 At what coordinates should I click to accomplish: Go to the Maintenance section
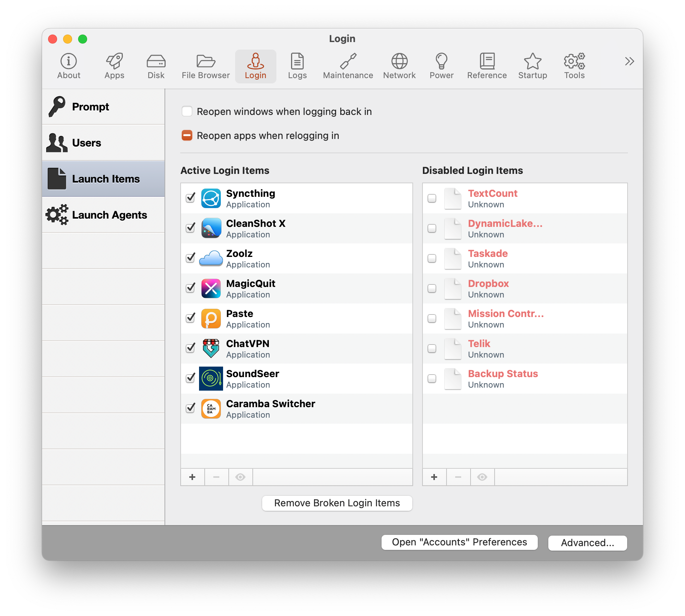(348, 66)
